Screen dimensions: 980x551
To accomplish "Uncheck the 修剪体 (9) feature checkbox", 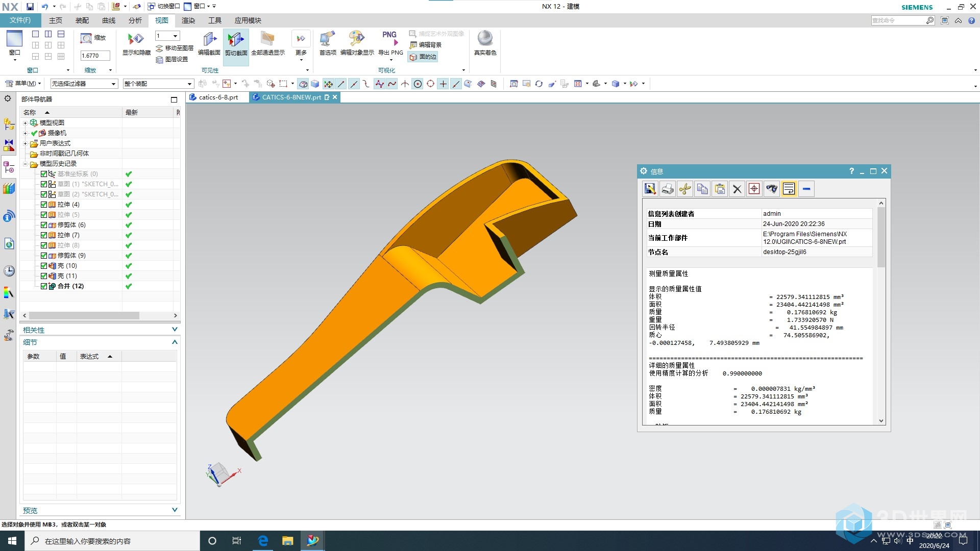I will tap(44, 256).
